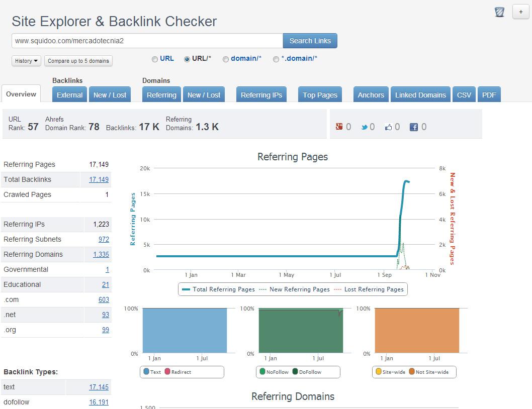532x409 pixels.
Task: Click the URL search input field
Action: click(147, 41)
